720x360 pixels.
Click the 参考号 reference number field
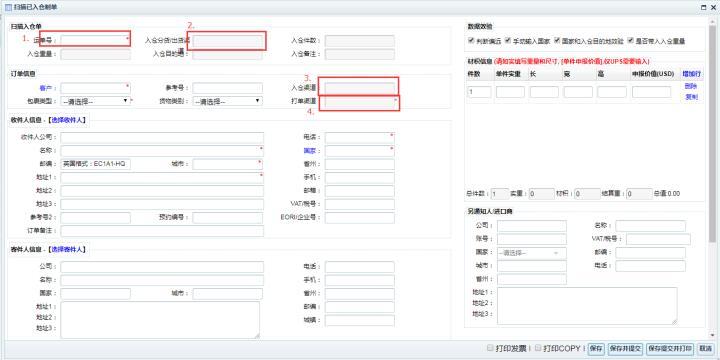pos(228,88)
